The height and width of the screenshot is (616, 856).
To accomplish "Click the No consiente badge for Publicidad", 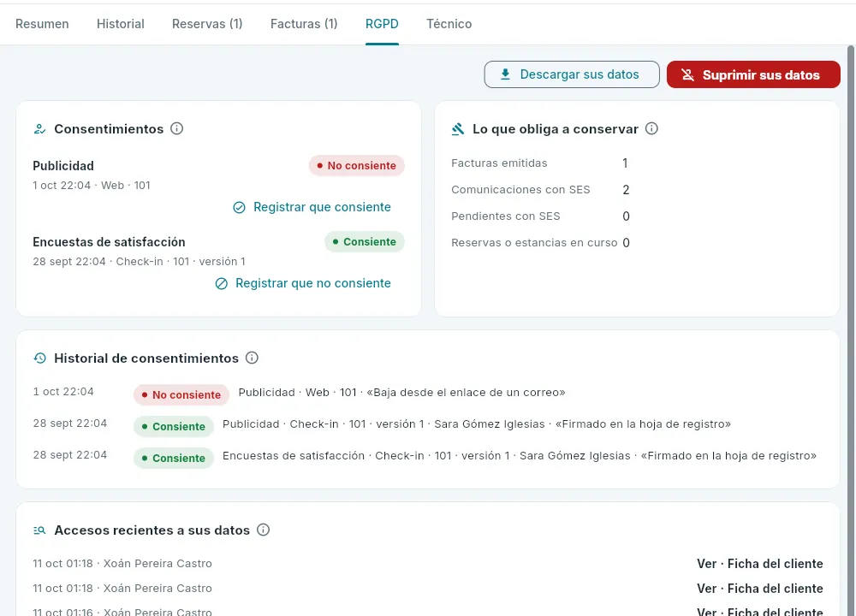I will (x=356, y=165).
